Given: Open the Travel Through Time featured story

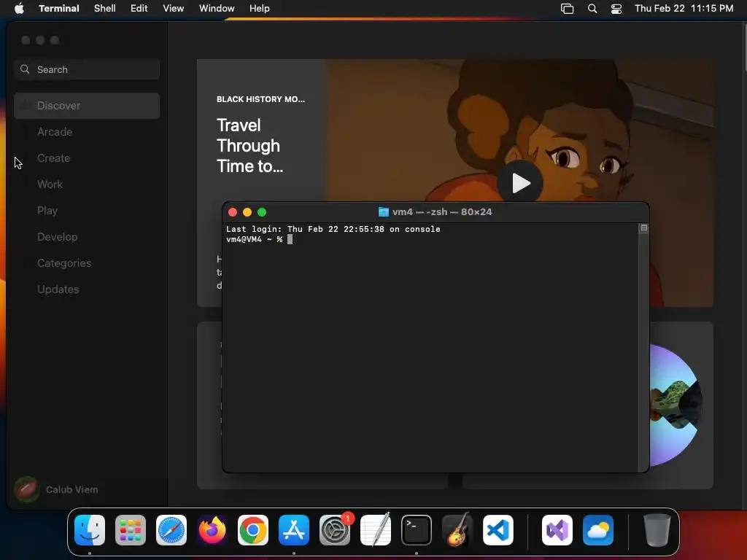Looking at the screenshot, I should [x=249, y=146].
